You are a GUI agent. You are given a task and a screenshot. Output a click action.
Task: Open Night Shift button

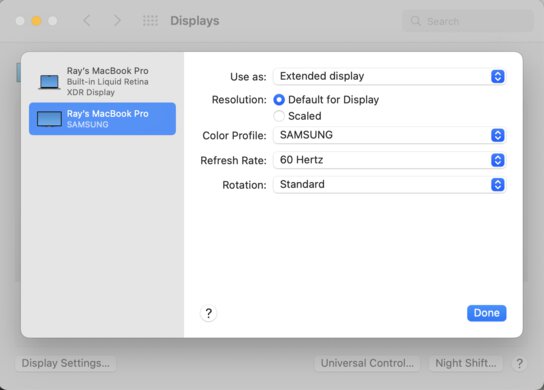(x=466, y=363)
